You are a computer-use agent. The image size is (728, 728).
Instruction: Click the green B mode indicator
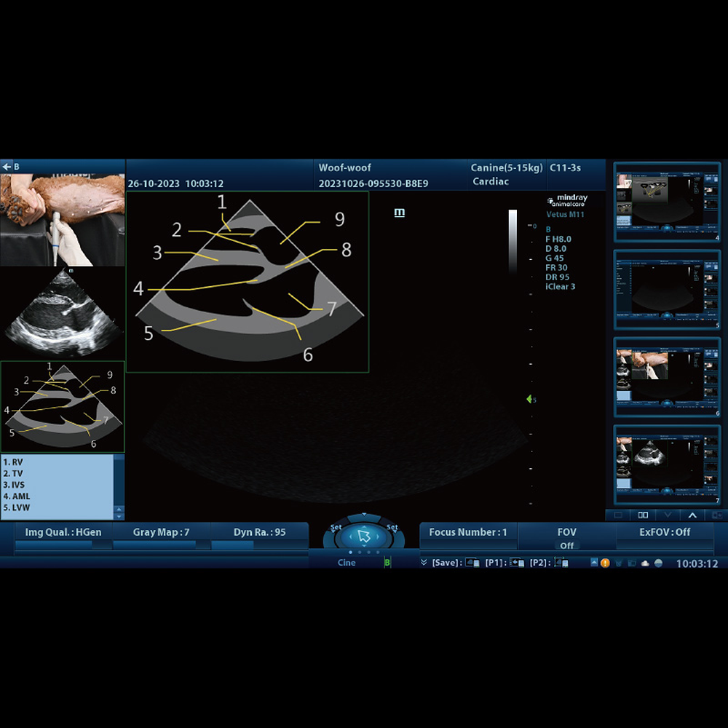pos(387,563)
